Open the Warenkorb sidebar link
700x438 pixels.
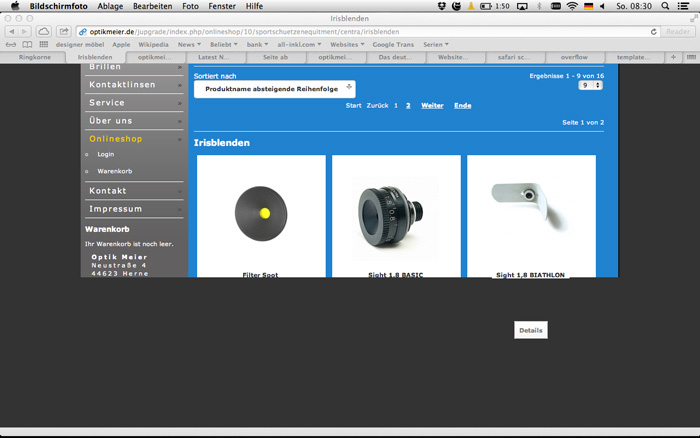tap(114, 171)
